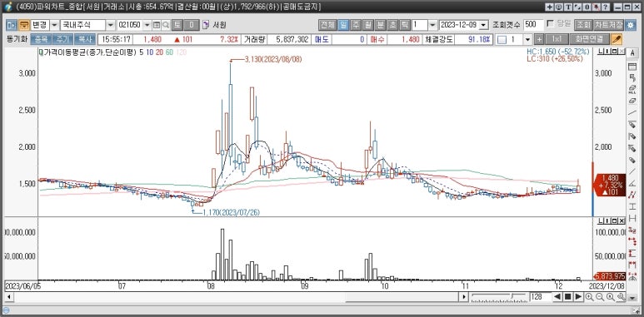Click the stock search magnifier icon

pyautogui.click(x=166, y=25)
